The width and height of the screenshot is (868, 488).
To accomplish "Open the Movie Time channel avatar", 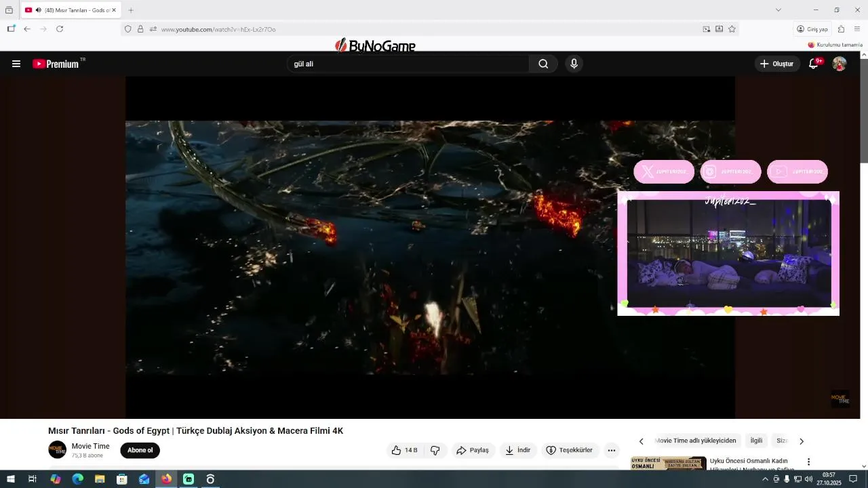I will [x=58, y=449].
